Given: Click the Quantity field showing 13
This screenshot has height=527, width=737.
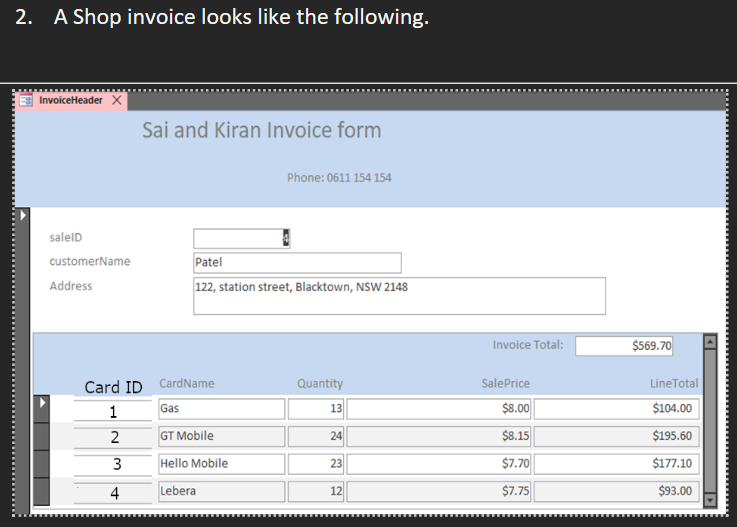Looking at the screenshot, I should [316, 409].
